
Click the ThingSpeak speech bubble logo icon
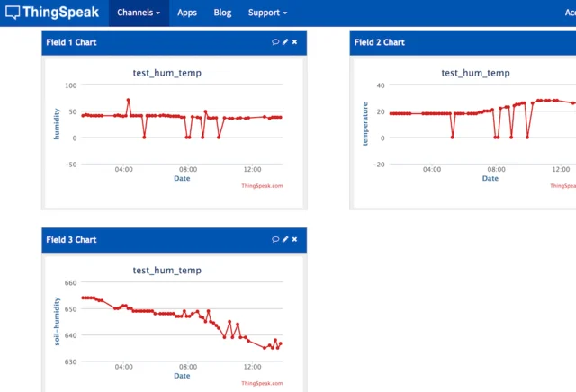13,13
